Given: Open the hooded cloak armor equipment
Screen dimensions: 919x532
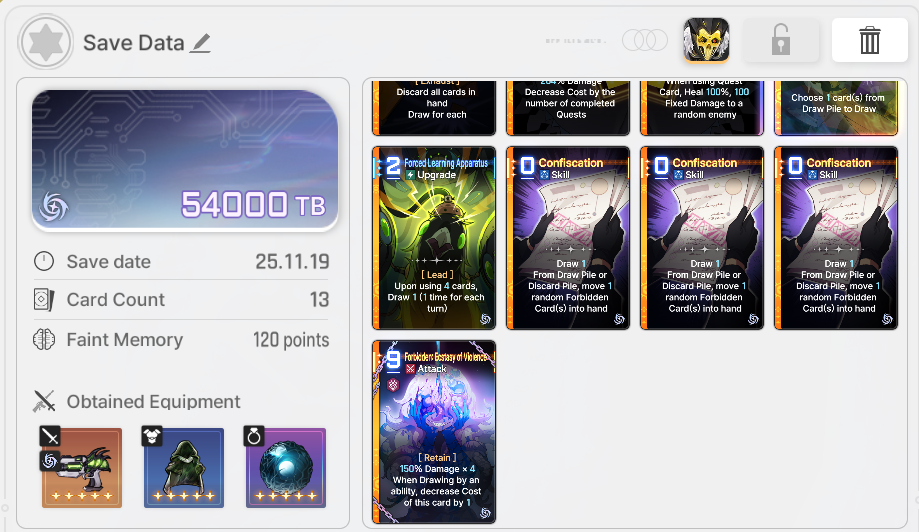Looking at the screenshot, I should [x=184, y=468].
